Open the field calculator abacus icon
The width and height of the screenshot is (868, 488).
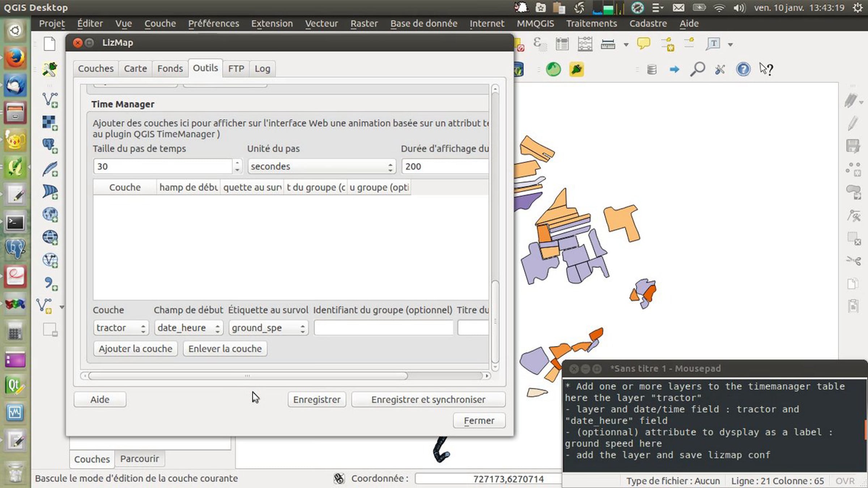[x=585, y=44]
